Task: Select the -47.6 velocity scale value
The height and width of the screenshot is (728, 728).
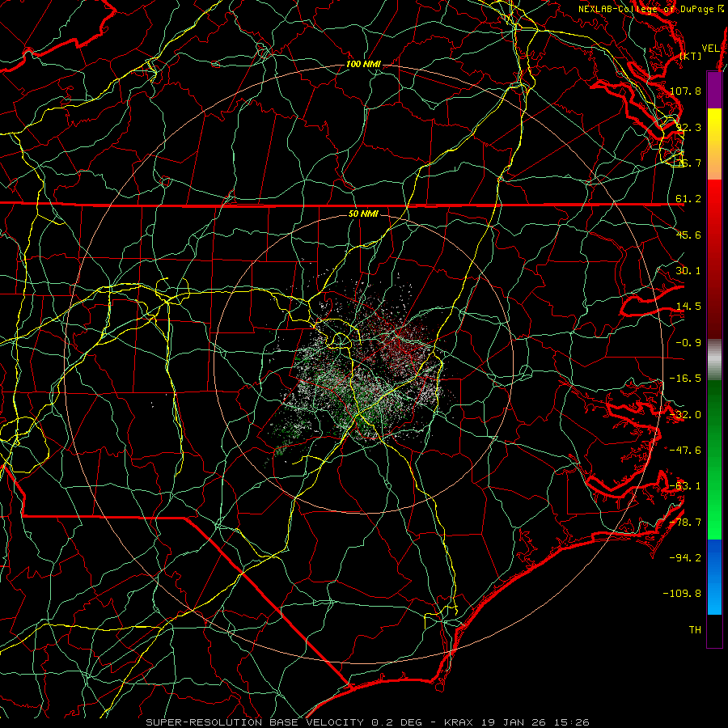Action: coord(685,451)
